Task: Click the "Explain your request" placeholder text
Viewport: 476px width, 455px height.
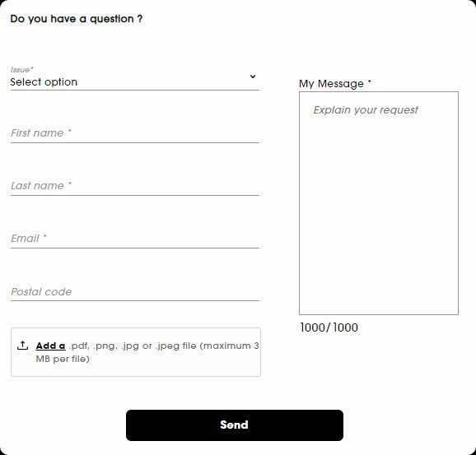Action: [x=366, y=109]
